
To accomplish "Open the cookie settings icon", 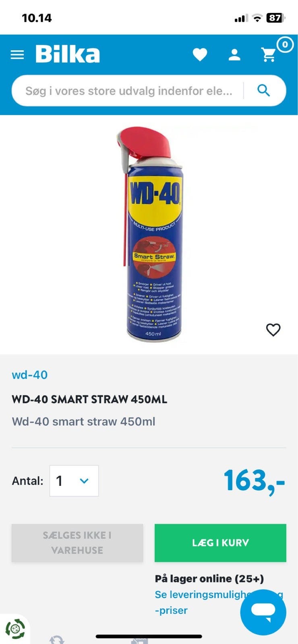I will 15,629.
